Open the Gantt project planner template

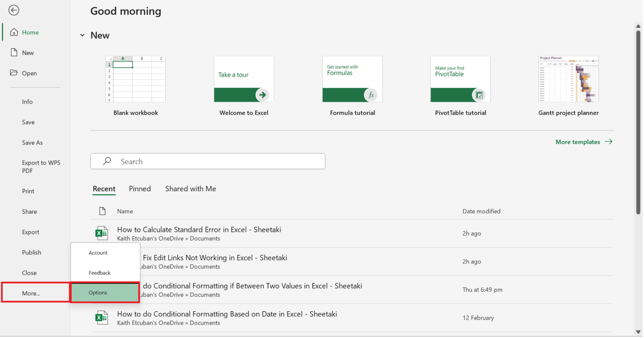pyautogui.click(x=569, y=79)
